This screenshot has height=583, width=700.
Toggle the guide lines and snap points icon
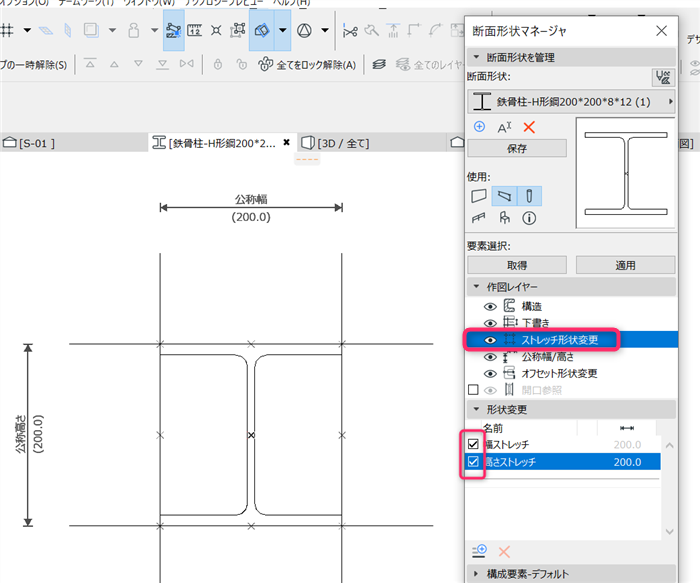coord(173,30)
